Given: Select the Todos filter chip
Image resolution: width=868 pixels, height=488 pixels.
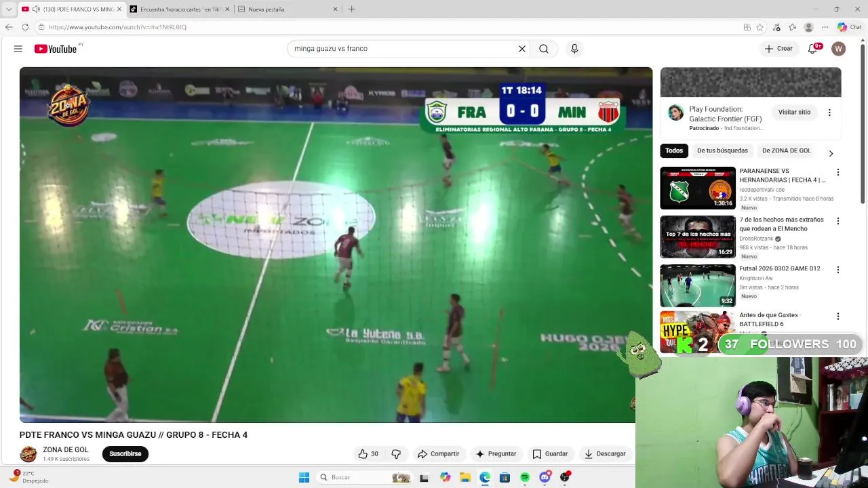Looking at the screenshot, I should point(674,150).
